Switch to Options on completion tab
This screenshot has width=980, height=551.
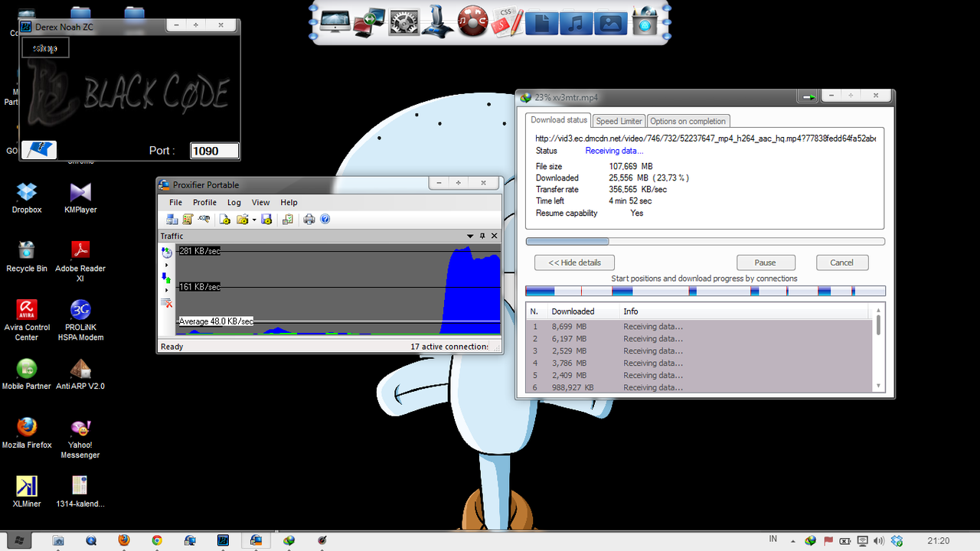point(688,121)
